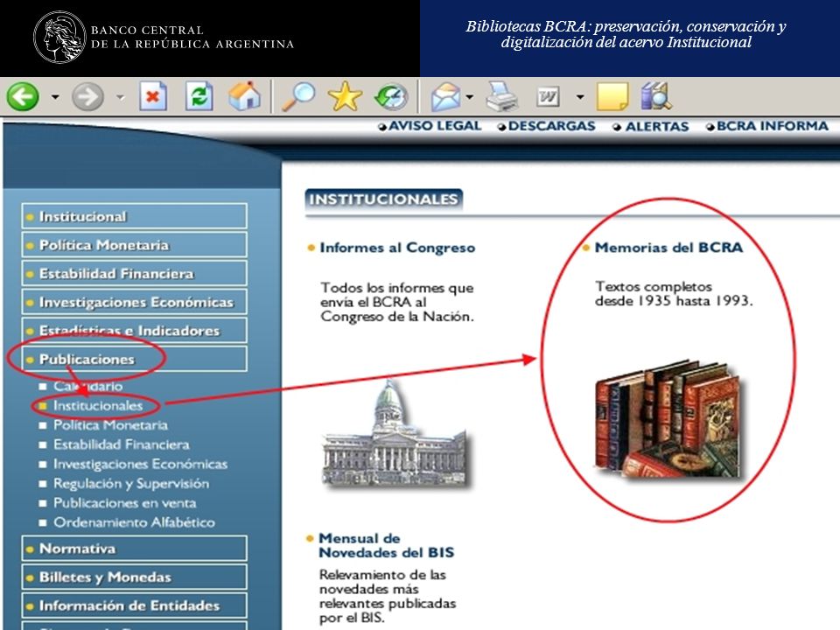
Task: Select the Estabilidad Financiera main menu item
Action: (135, 274)
